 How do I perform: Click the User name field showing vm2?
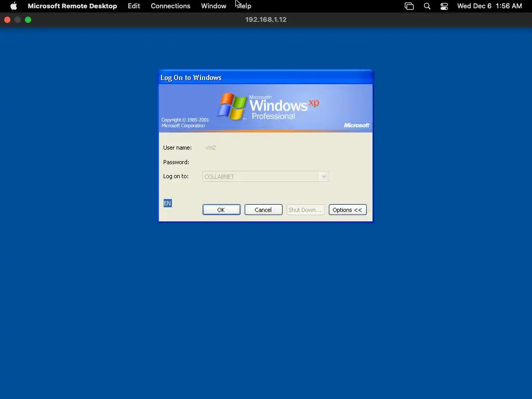pyautogui.click(x=265, y=148)
